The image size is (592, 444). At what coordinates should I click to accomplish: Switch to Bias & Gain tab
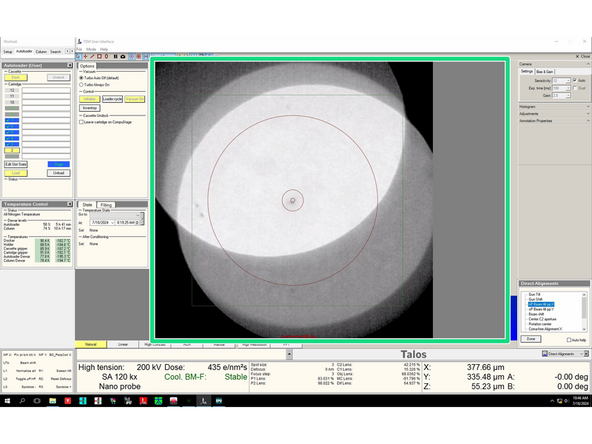544,71
